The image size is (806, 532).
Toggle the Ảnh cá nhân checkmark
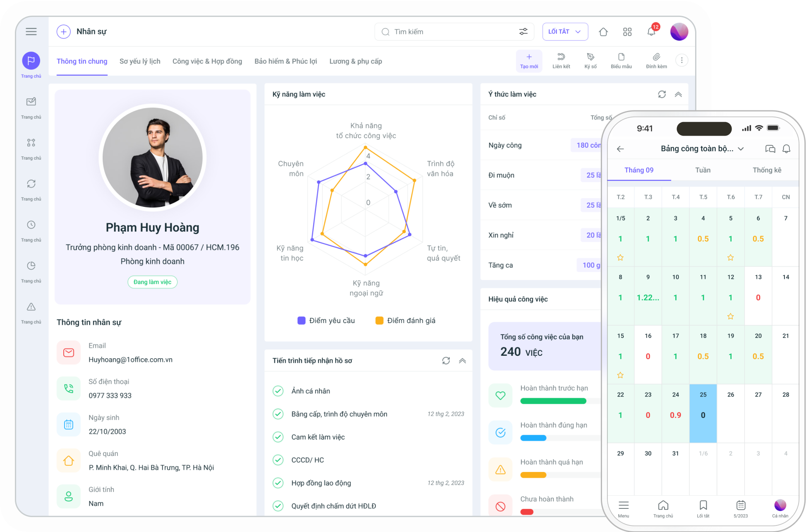[x=278, y=391]
